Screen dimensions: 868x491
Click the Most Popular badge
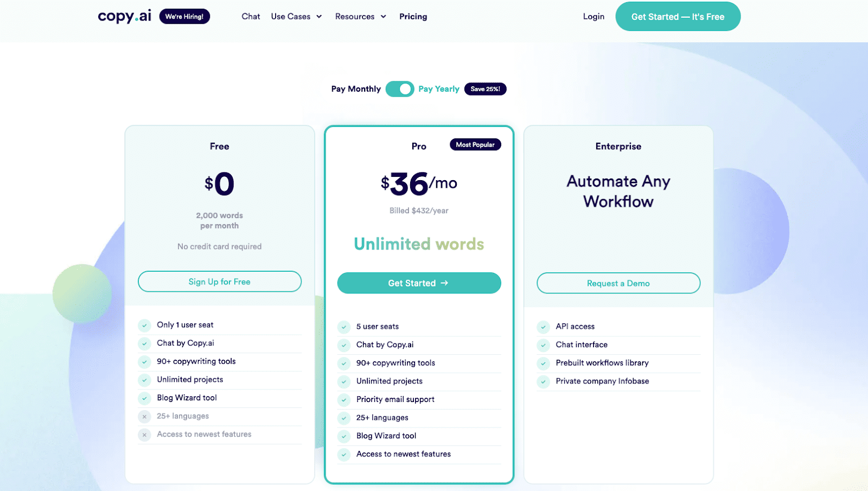pos(475,145)
